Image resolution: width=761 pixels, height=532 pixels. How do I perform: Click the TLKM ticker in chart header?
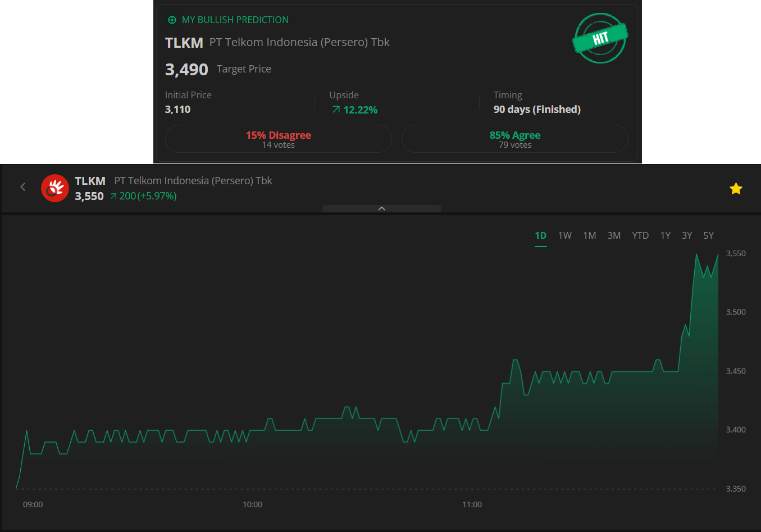90,181
